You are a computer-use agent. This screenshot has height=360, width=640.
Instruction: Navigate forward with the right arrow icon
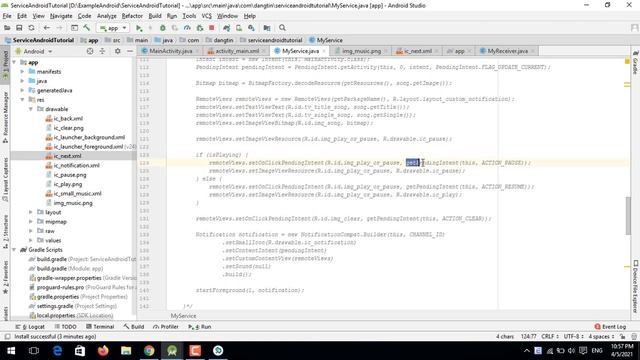[59, 28]
